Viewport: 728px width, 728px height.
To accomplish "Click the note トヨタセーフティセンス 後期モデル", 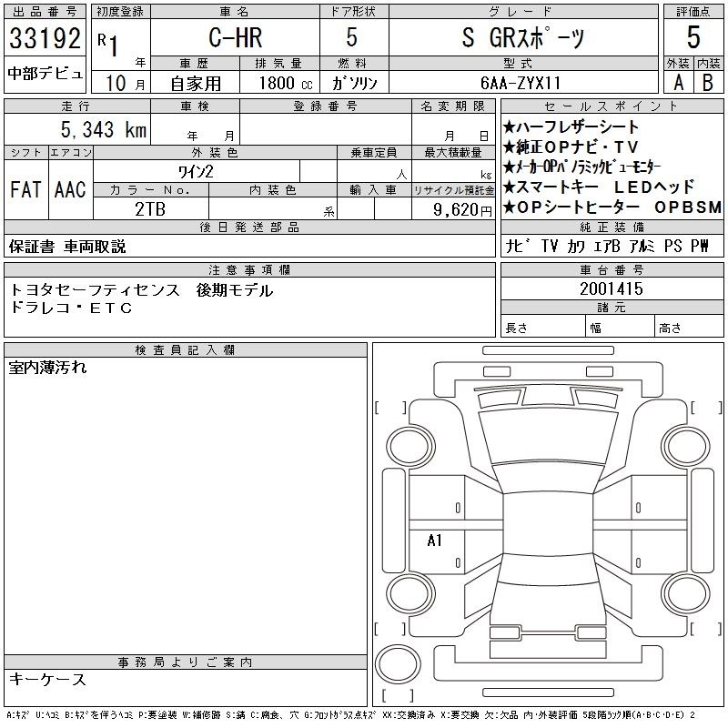I will 142,290.
